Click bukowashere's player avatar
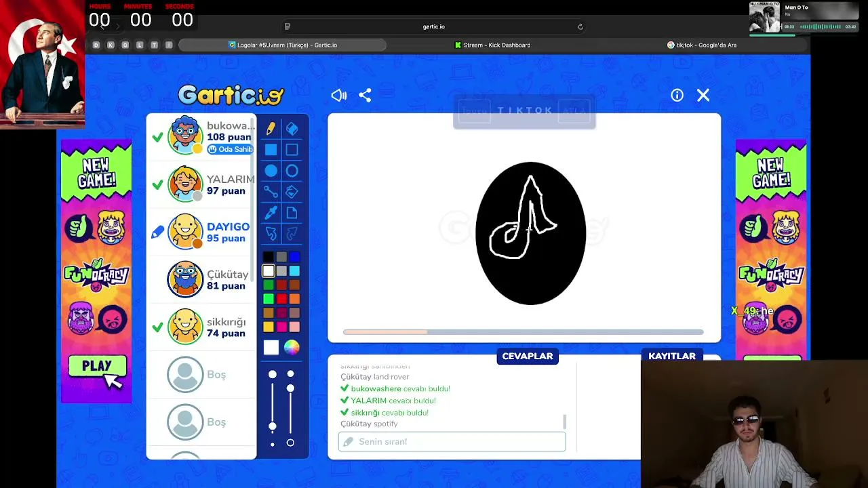Image resolution: width=868 pixels, height=488 pixels. click(x=185, y=136)
